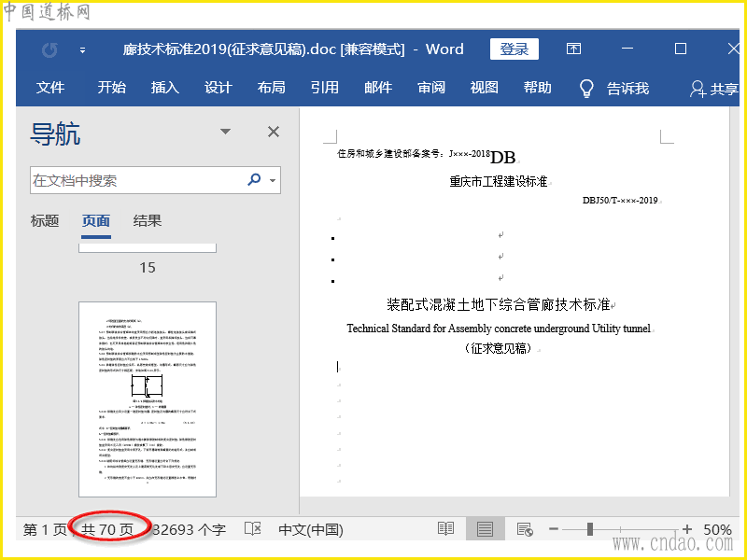747x560 pixels.
Task: Switch to the 开始 ribbon tab
Action: (111, 88)
